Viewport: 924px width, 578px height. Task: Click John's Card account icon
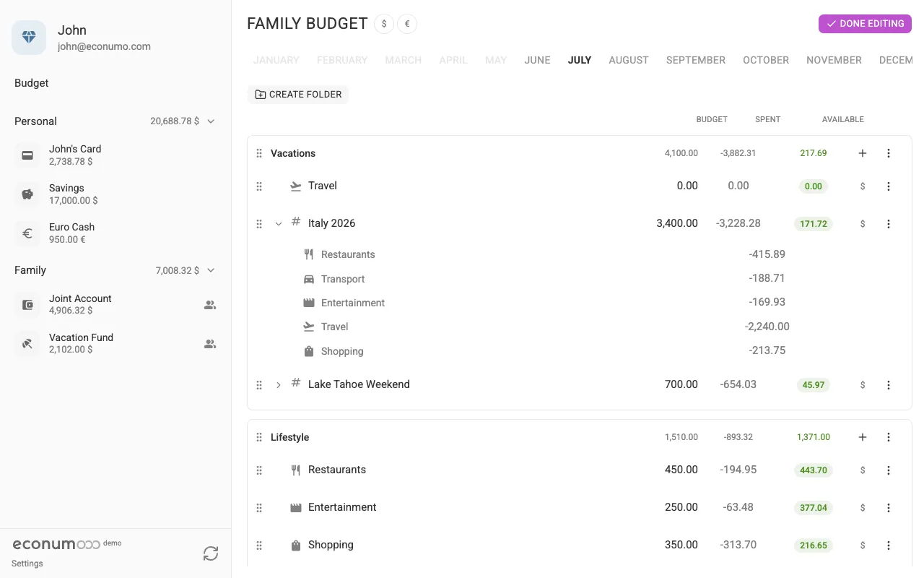(x=27, y=155)
